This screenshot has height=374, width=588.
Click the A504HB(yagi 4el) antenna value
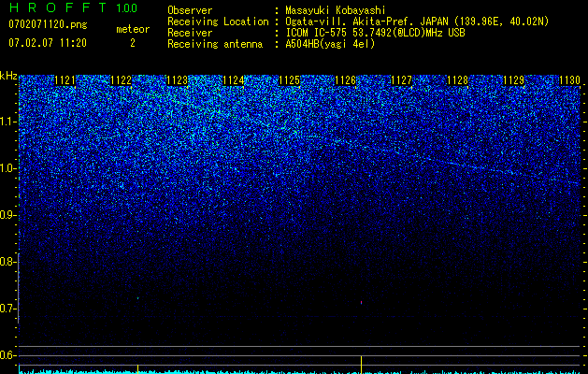[x=330, y=44]
